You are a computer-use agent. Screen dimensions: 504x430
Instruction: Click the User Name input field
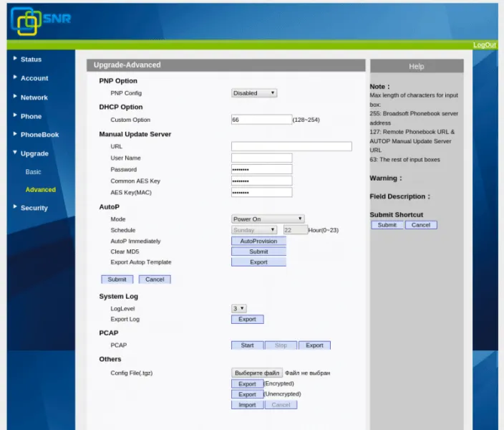click(261, 158)
